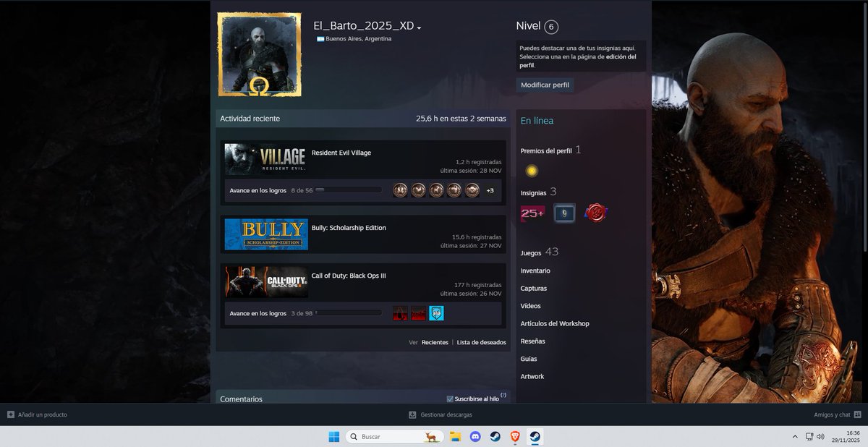Screen dimensions: 868x447
Task: Open the volume speaker tray icon
Action: coord(820,436)
